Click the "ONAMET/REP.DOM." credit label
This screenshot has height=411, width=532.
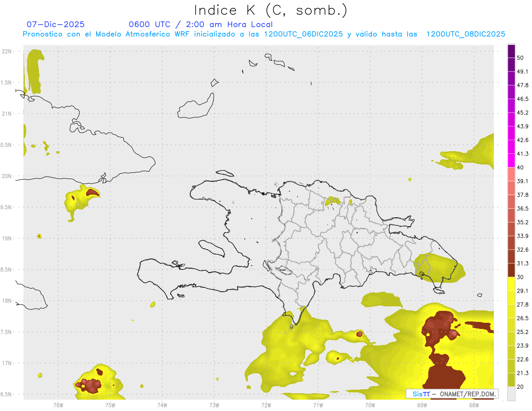[469, 394]
